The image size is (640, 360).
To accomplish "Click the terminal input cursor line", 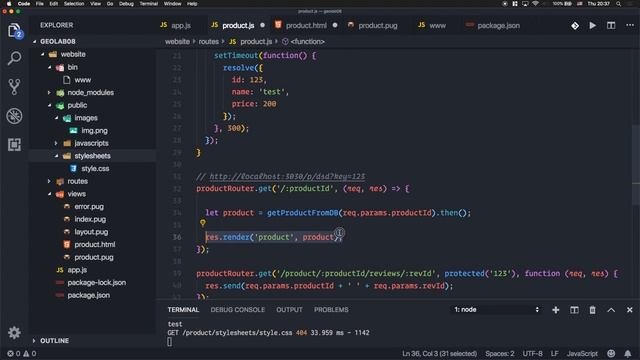I will pos(170,342).
